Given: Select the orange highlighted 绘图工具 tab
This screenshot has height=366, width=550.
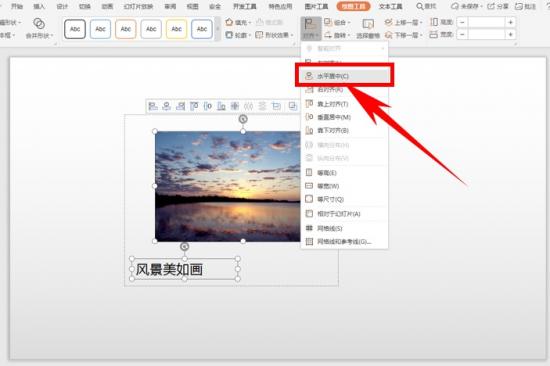Looking at the screenshot, I should click(x=353, y=6).
